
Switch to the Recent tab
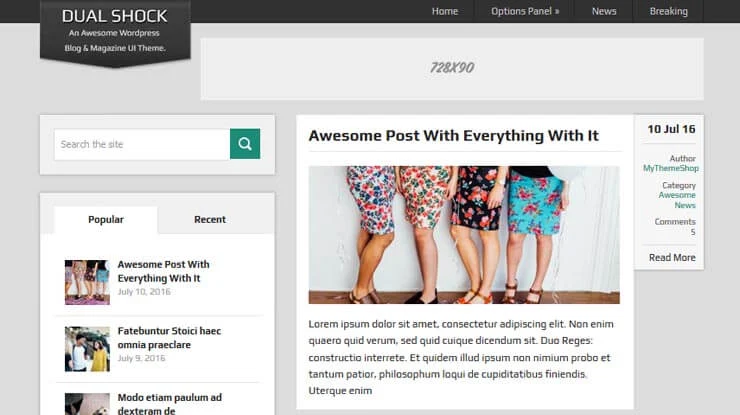point(210,220)
